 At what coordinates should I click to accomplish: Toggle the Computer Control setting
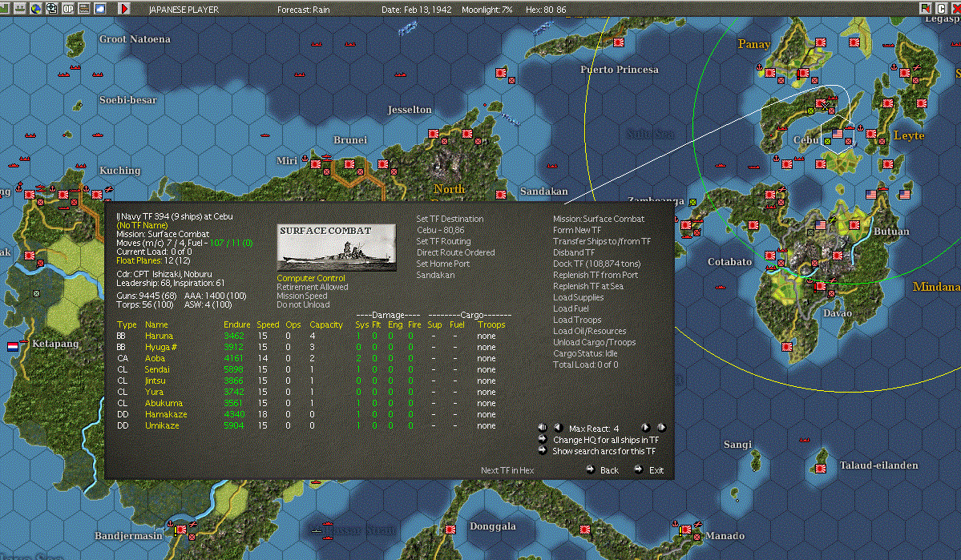tap(311, 278)
